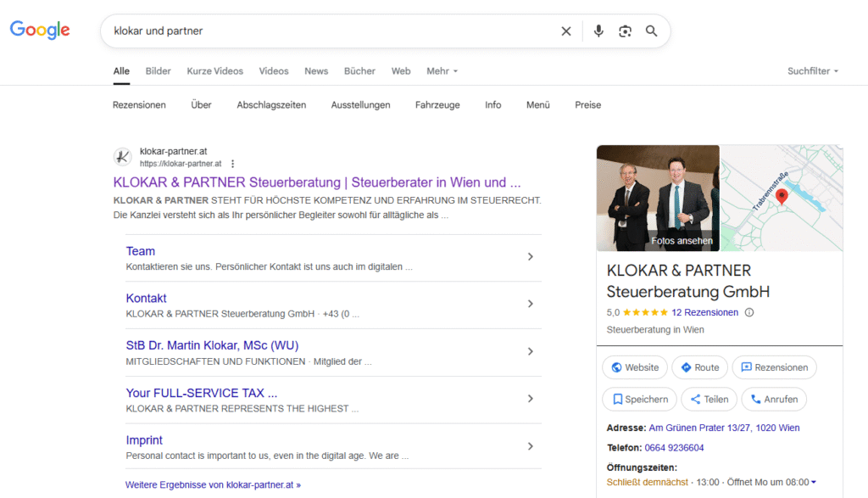Viewport: 868px width, 498px height.
Task: Start voice search with microphone icon
Action: point(598,31)
